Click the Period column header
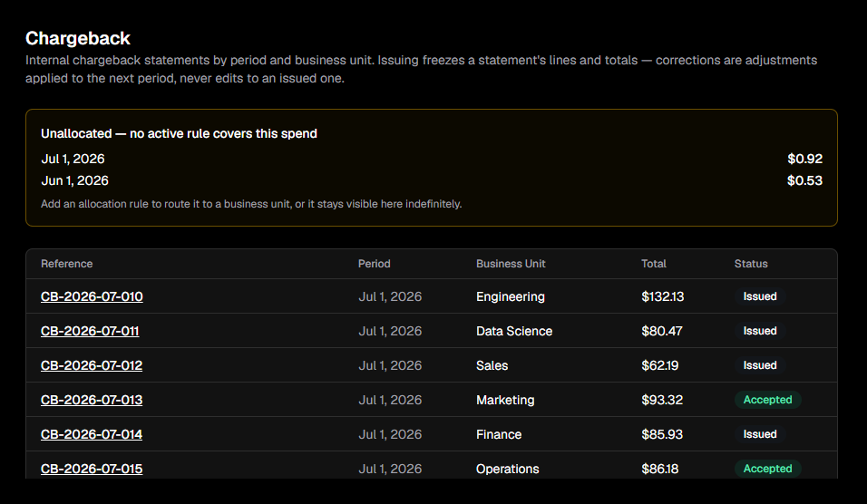 [x=375, y=264]
